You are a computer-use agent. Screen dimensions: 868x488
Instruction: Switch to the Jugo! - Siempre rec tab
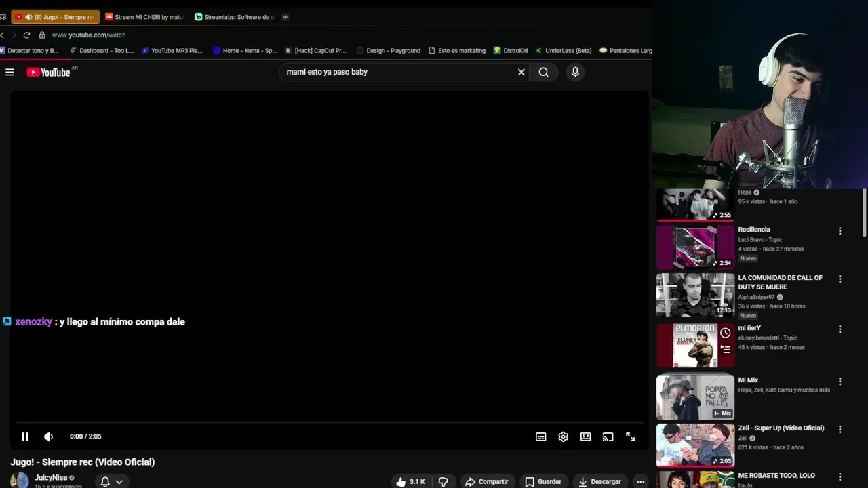[x=55, y=17]
